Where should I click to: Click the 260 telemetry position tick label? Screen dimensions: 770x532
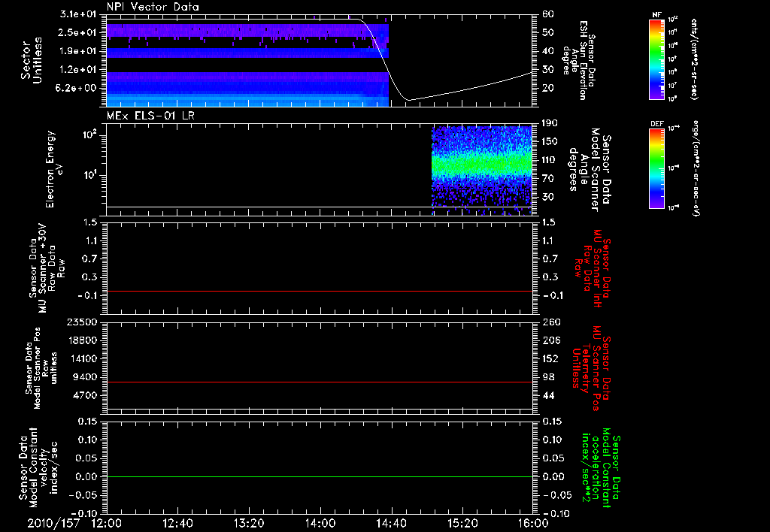[x=550, y=322]
